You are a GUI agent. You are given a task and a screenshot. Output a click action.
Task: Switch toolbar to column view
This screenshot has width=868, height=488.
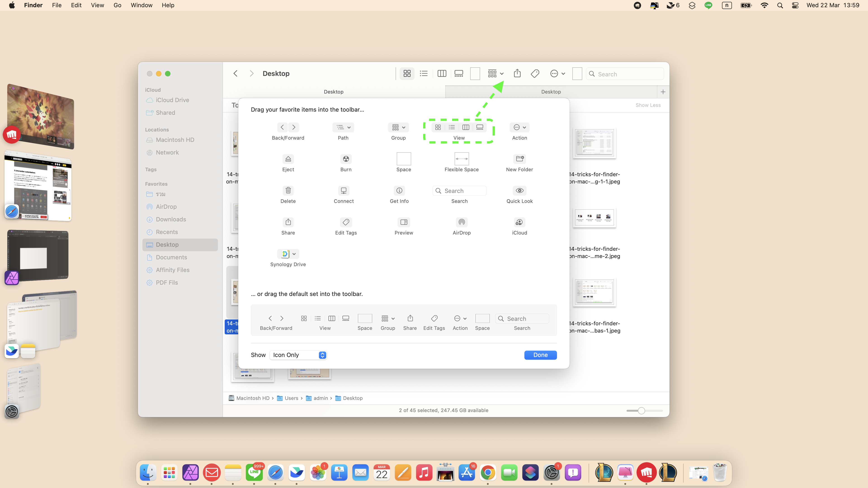(441, 73)
